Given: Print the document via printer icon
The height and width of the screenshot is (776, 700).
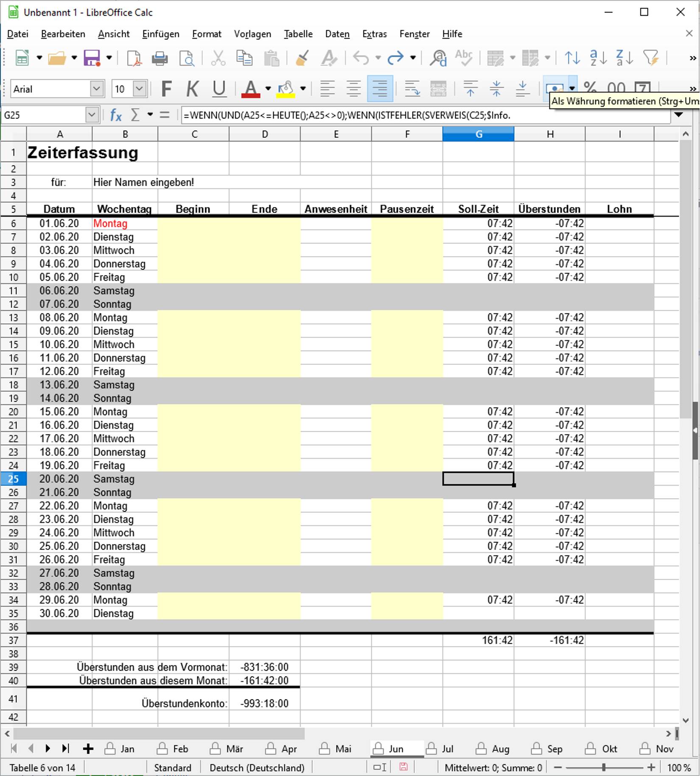Looking at the screenshot, I should pyautogui.click(x=160, y=58).
